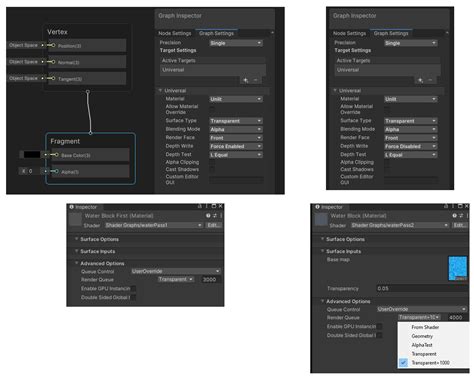Open Queue Control dropdown on Water Block First material
The image size is (474, 379).
(176, 271)
